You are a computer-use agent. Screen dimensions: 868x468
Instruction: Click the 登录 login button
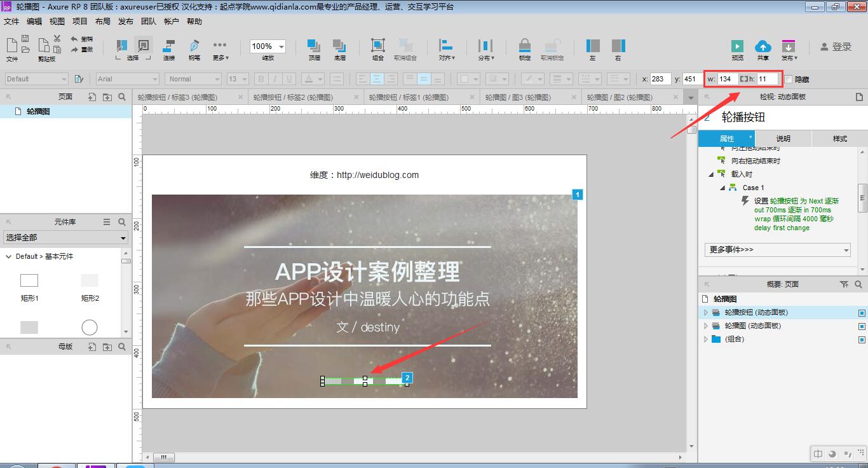tap(836, 46)
